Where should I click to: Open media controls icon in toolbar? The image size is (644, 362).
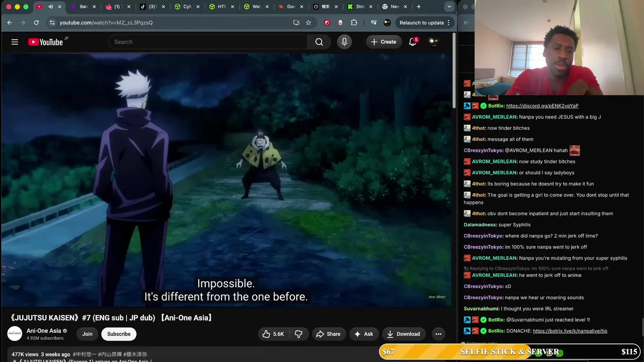(x=373, y=23)
